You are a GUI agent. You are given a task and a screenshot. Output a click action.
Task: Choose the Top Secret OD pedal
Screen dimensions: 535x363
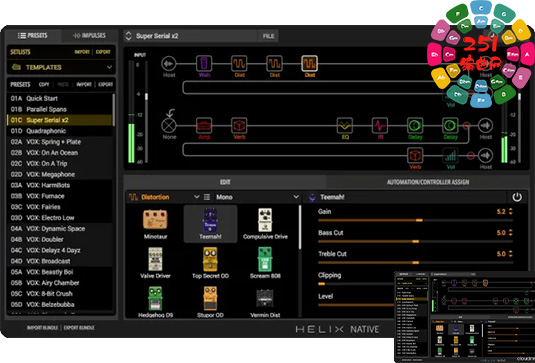[x=210, y=263]
